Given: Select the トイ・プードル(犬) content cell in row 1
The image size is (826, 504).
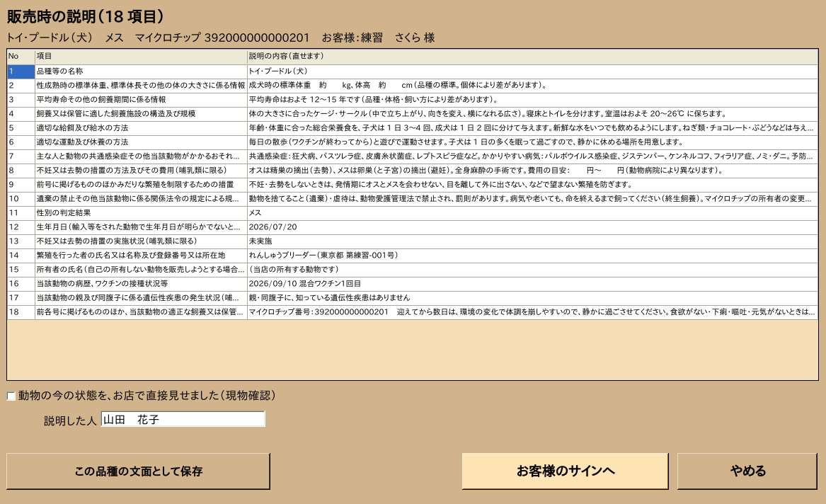Looking at the screenshot, I should (x=532, y=71).
